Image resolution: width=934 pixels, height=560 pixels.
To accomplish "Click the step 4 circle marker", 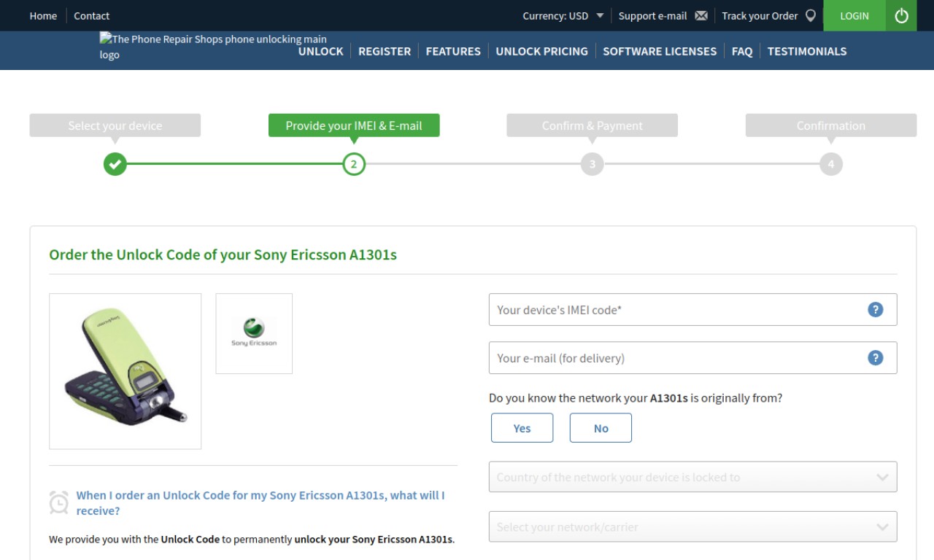I will point(830,164).
